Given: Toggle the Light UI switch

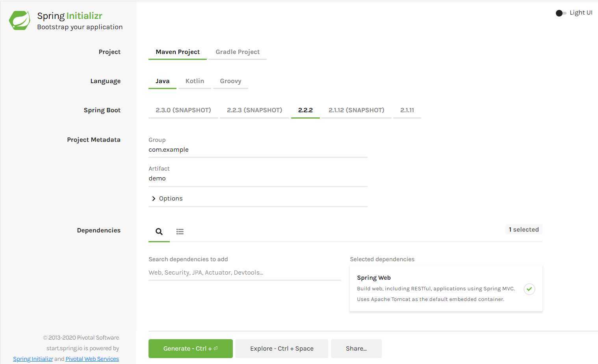Looking at the screenshot, I should [x=561, y=13].
